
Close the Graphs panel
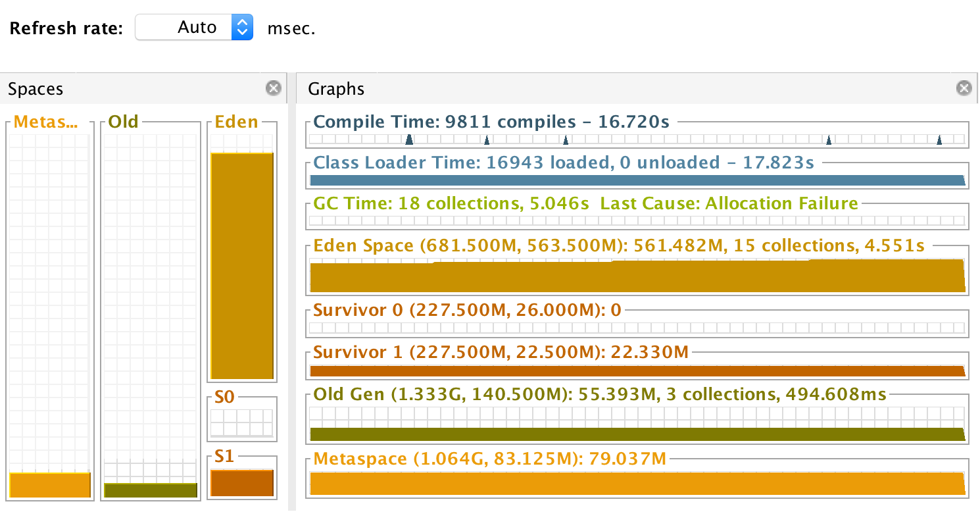[x=964, y=88]
